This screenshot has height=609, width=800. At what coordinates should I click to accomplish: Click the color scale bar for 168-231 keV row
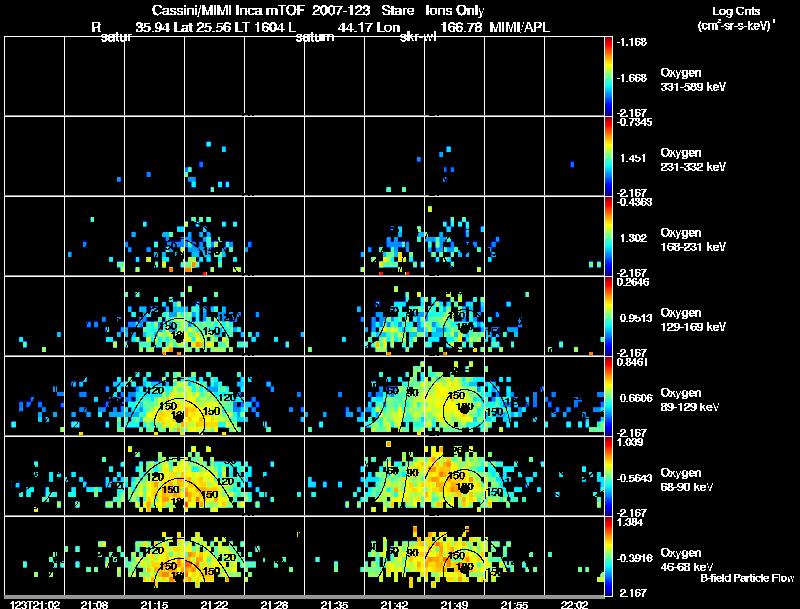608,236
